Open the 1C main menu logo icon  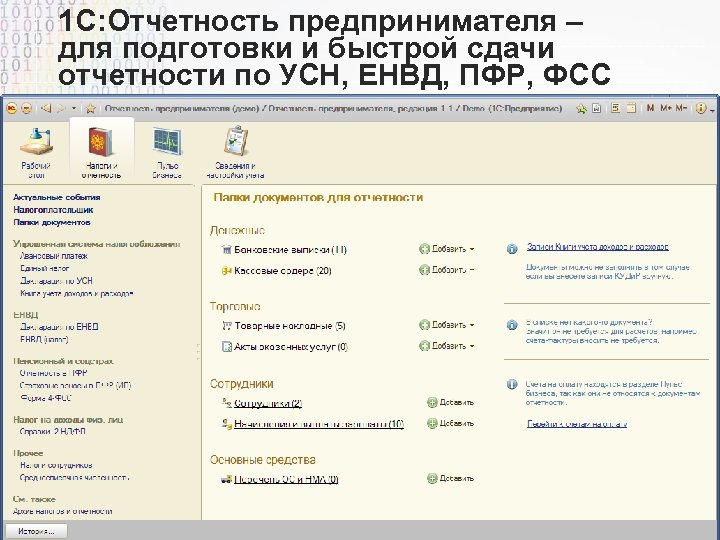tap(12, 109)
